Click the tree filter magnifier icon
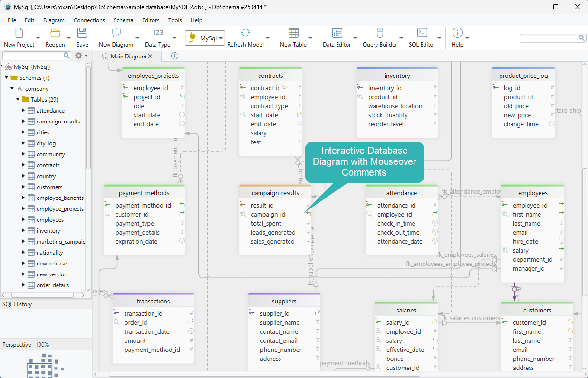Viewport: 588px width, 378px height. 67,56
